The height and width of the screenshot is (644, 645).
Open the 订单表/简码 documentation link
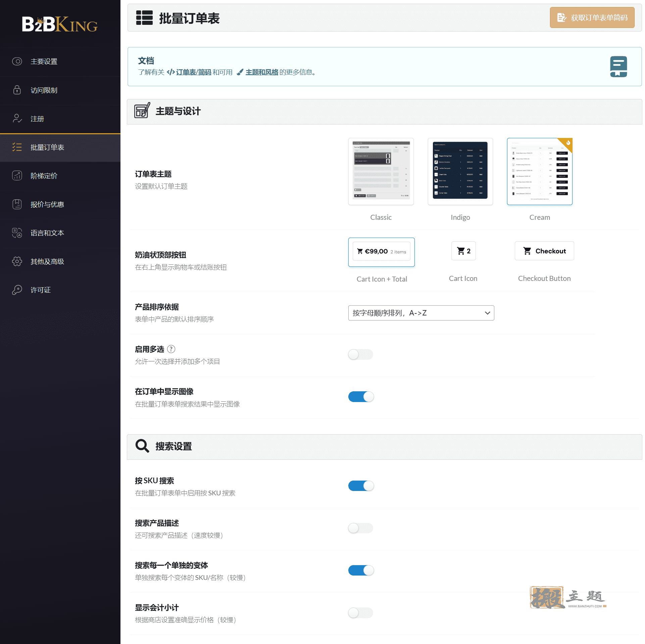pos(194,72)
